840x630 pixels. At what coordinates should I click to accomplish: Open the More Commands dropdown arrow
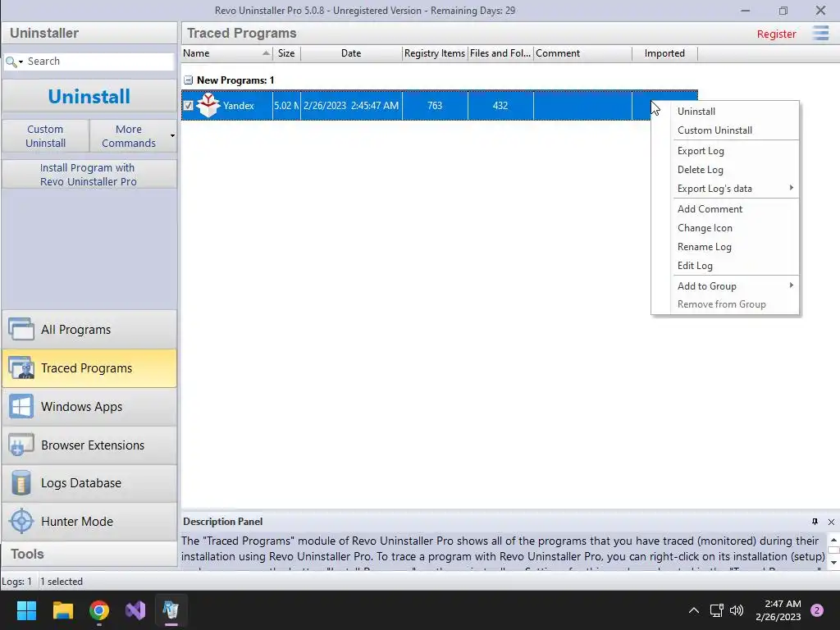point(172,135)
